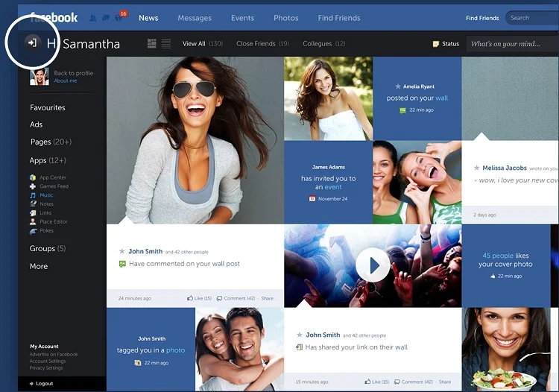Open Privacy Settings
Image resolution: width=559 pixels, height=392 pixels.
46,367
